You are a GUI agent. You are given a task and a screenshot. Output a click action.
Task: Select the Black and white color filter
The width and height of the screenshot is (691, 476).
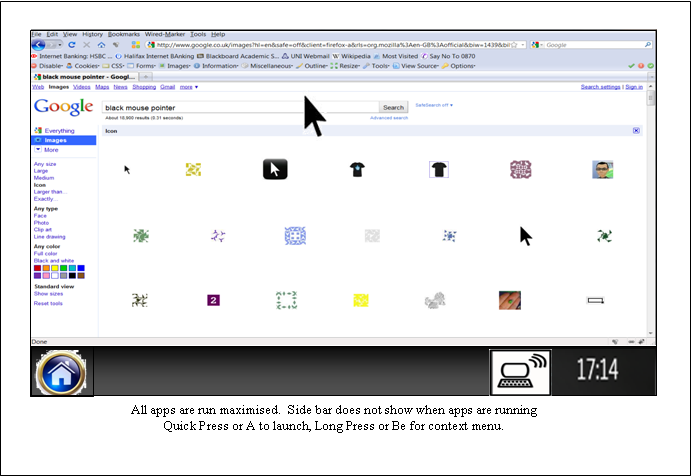click(55, 260)
